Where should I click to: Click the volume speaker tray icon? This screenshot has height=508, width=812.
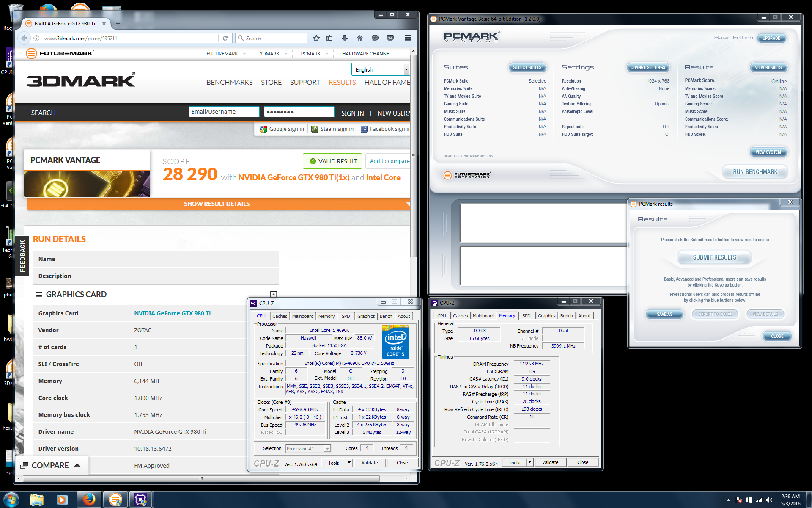click(x=769, y=500)
